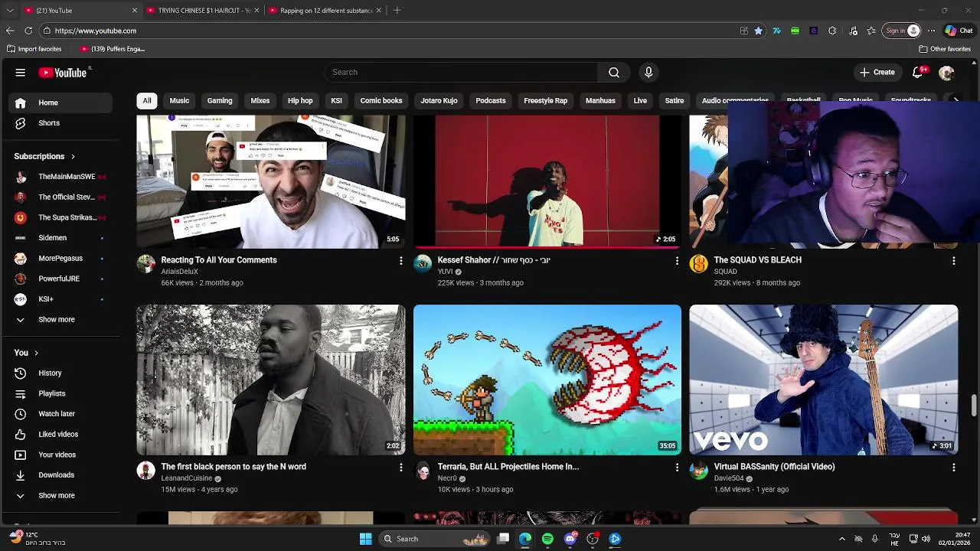
Task: Open options for first black person video
Action: pos(400,468)
